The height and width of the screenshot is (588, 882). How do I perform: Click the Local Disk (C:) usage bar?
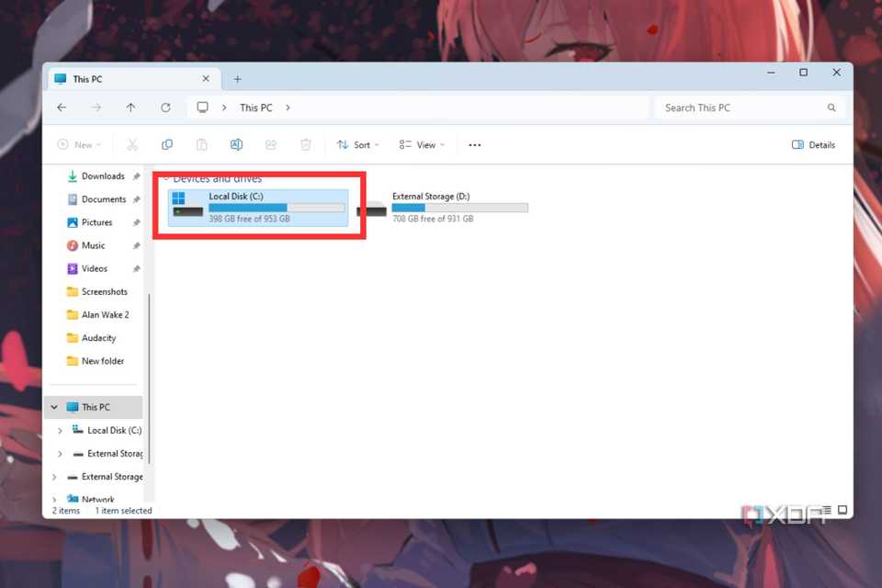click(x=277, y=208)
